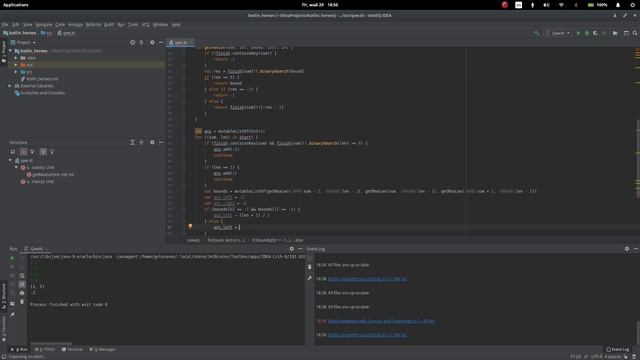Collapse the solve() function node in Structure

pos(16,167)
